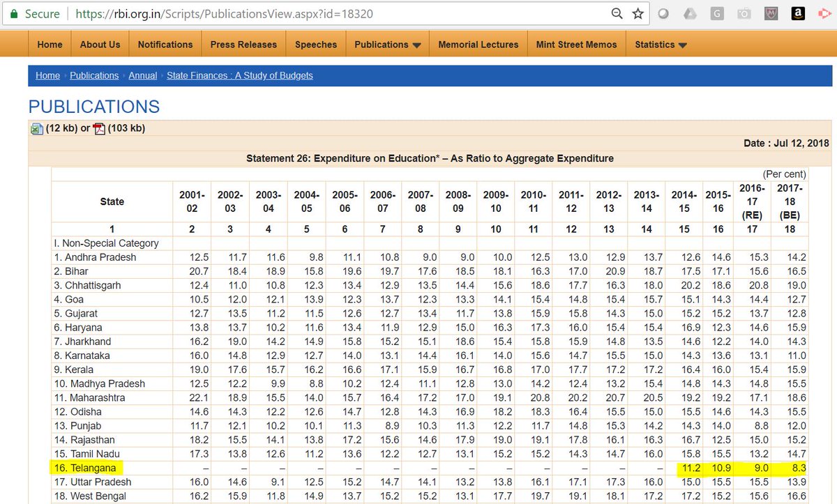This screenshot has width=837, height=504.
Task: Click the Publications breadcrumb link
Action: click(94, 75)
